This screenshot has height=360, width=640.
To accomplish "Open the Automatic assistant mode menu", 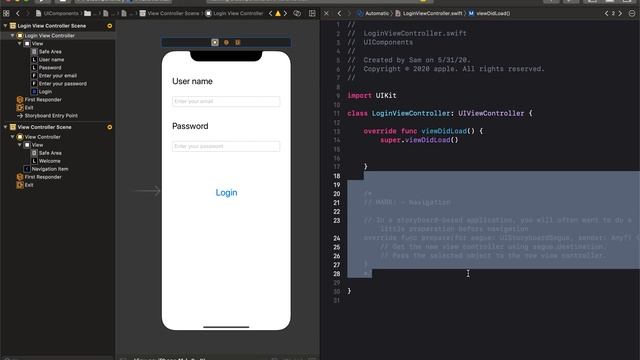I will tap(373, 13).
